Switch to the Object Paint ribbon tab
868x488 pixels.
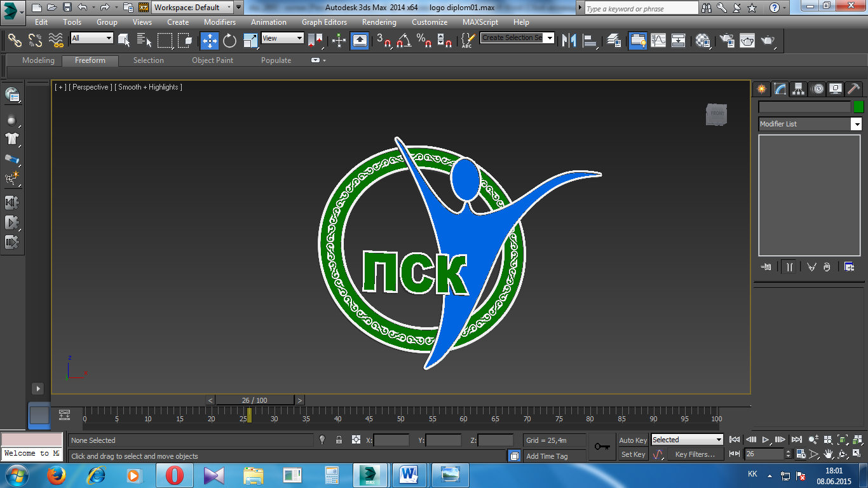(212, 60)
